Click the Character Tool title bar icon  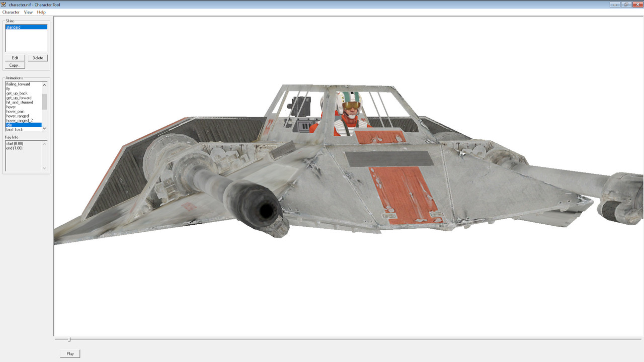4,4
